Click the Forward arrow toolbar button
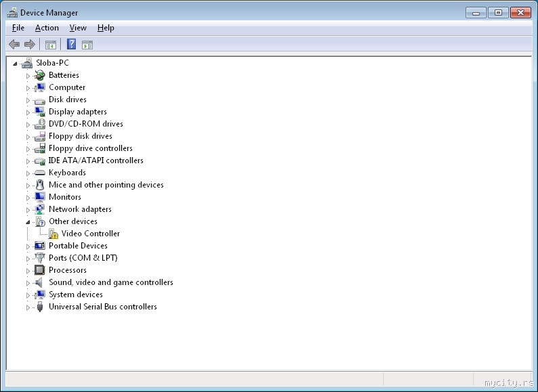Image resolution: width=538 pixels, height=392 pixels. click(x=30, y=44)
